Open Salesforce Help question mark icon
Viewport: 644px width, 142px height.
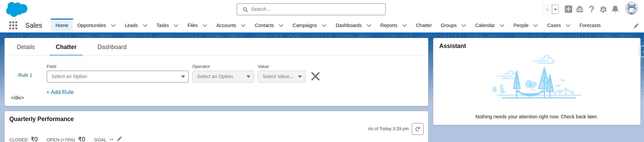592,9
